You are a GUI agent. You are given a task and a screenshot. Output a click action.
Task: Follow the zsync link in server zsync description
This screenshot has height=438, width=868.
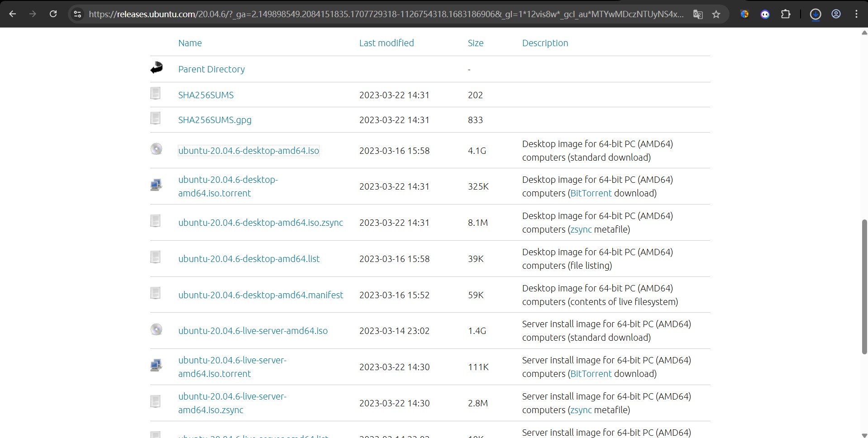click(x=581, y=410)
